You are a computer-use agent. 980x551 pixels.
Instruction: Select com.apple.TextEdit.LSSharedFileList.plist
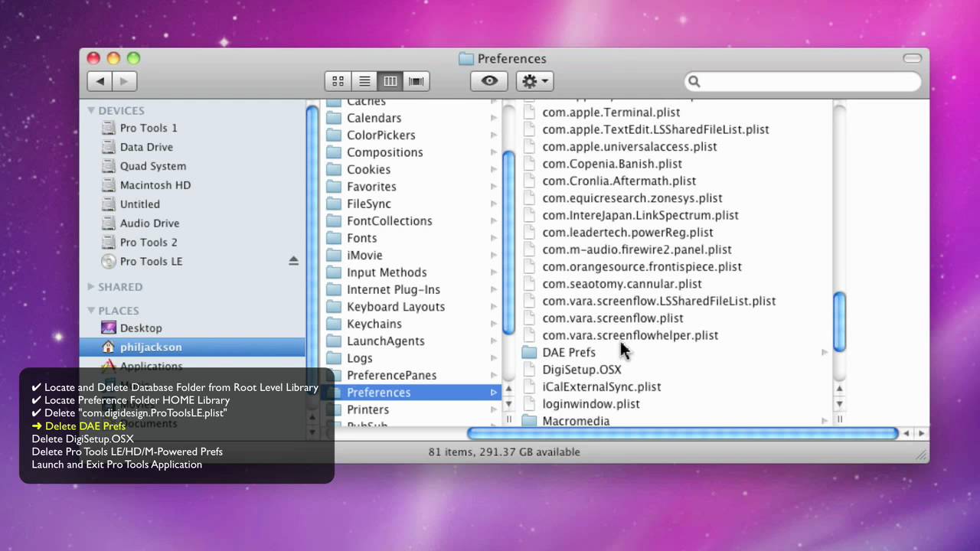[655, 129]
